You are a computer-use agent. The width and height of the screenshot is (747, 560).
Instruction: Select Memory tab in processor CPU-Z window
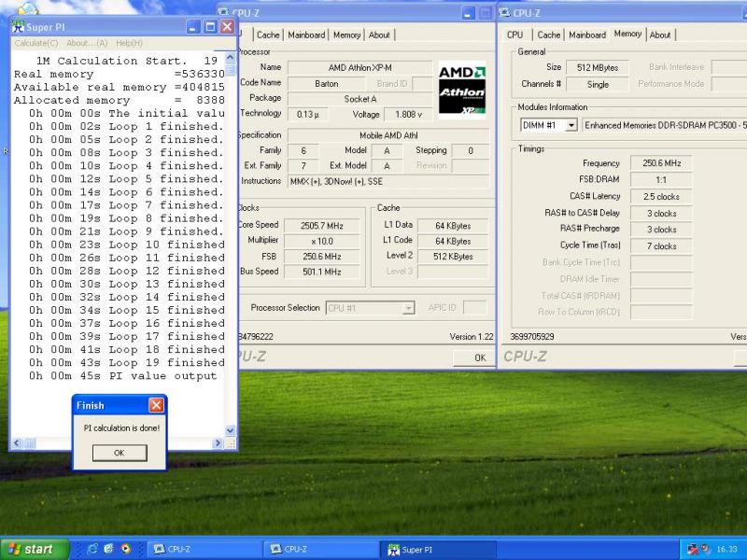[x=346, y=35]
